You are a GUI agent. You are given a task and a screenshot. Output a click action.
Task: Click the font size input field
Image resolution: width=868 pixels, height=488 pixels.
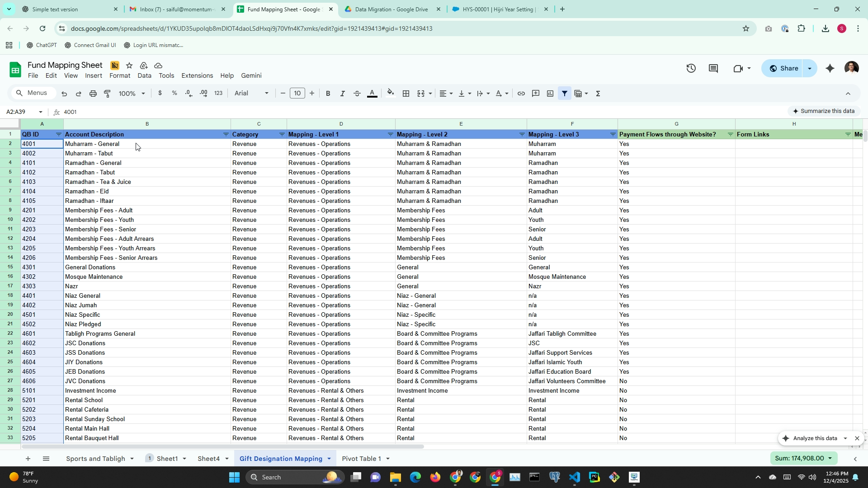tap(297, 94)
